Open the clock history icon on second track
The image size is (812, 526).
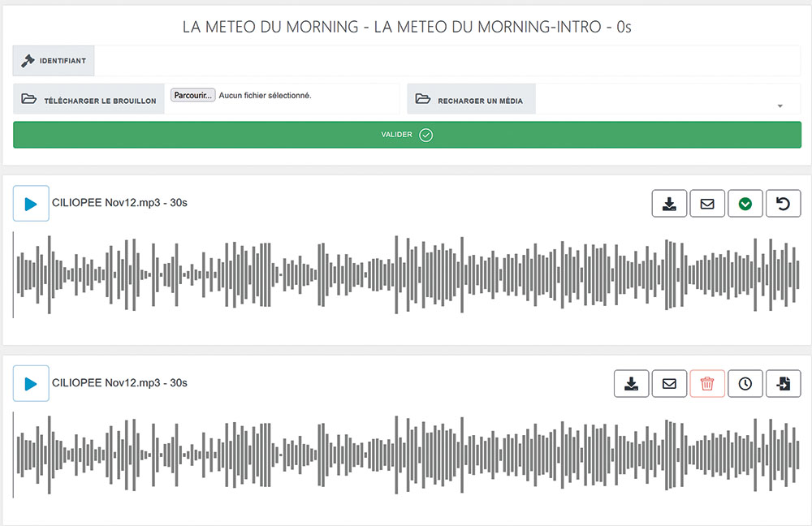[x=745, y=383]
